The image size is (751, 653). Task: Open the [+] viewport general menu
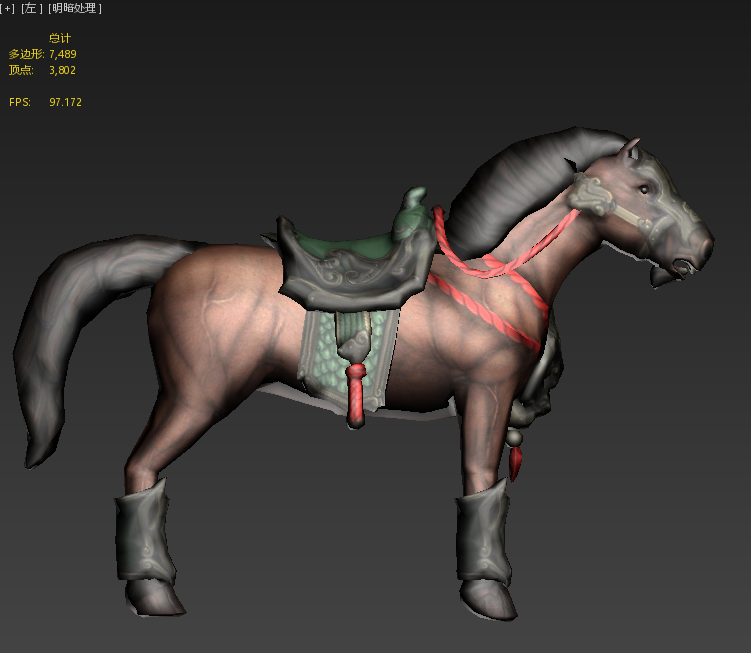pyautogui.click(x=7, y=8)
